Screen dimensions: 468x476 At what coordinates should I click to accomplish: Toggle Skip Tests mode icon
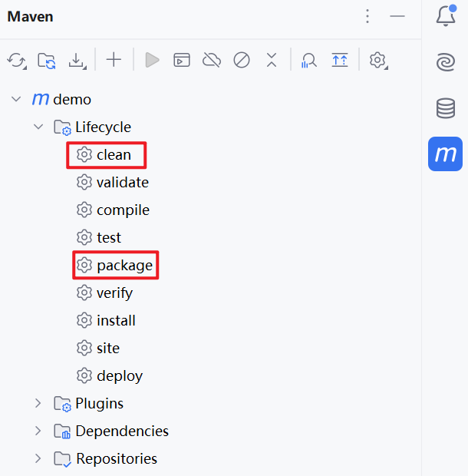tap(242, 60)
